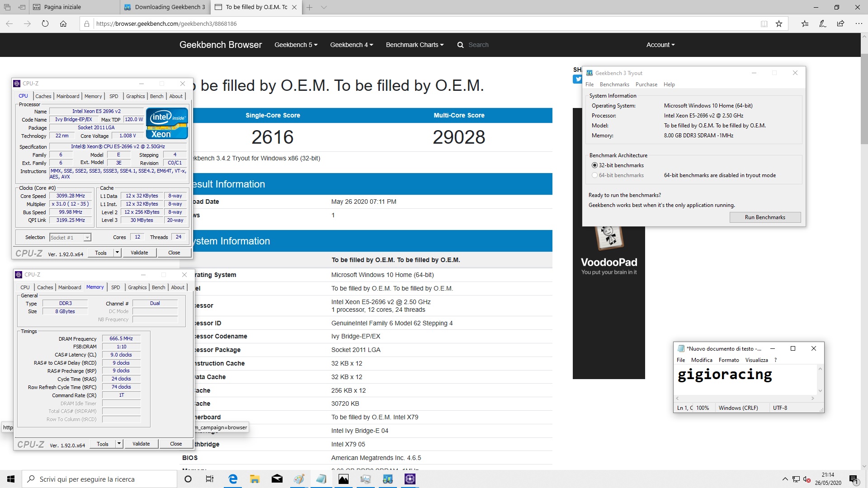This screenshot has height=488, width=868.
Task: Select 64-bit benchmarks radio button
Action: coord(594,175)
